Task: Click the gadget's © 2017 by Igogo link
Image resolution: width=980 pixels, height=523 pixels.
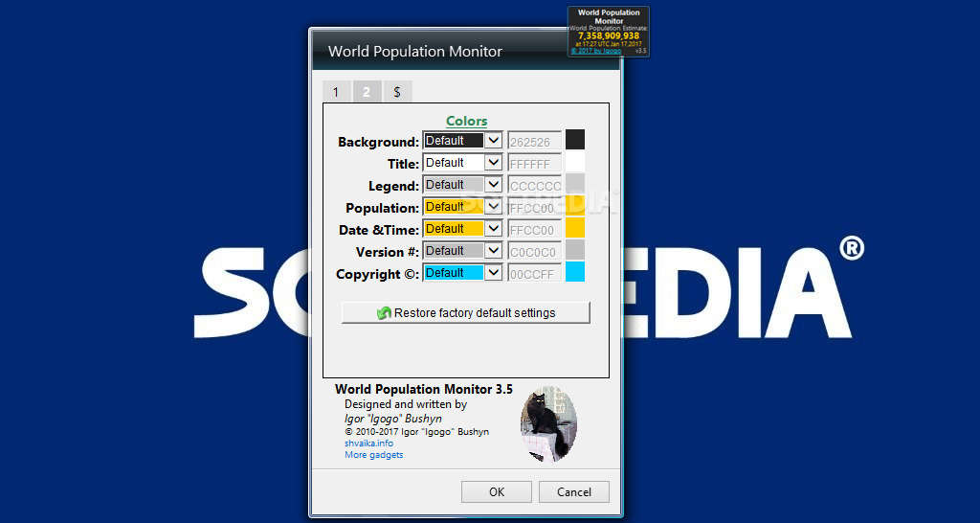Action: (x=595, y=51)
